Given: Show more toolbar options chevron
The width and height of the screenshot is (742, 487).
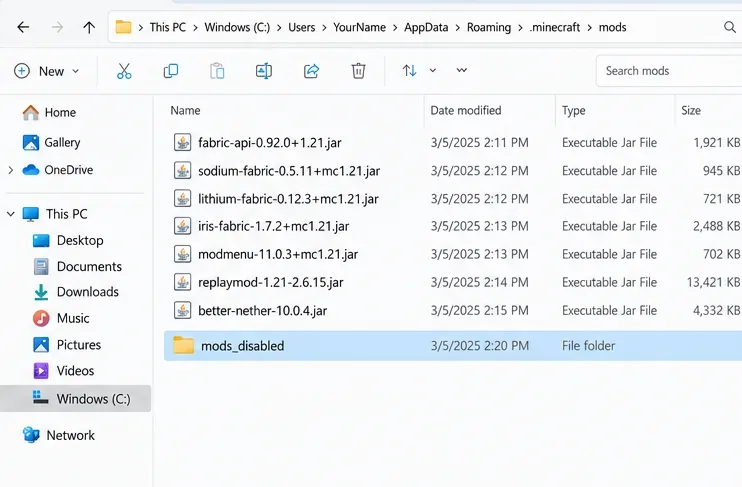Looking at the screenshot, I should tap(461, 71).
